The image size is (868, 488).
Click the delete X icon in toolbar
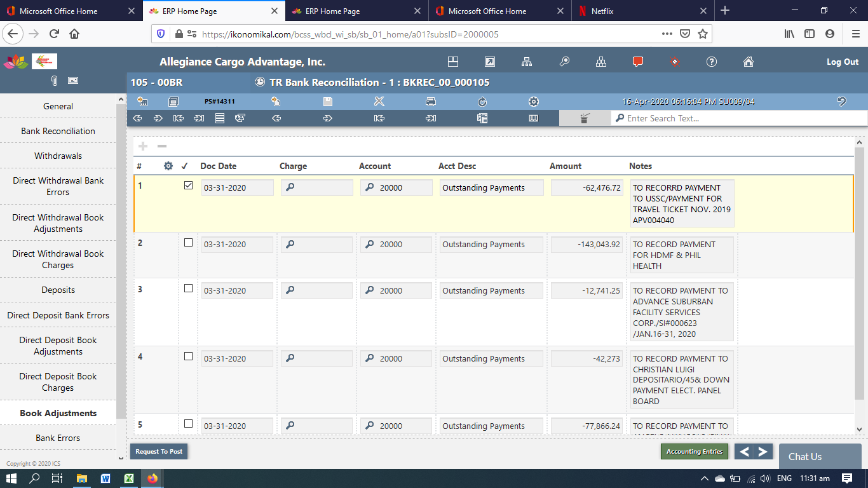tap(379, 102)
